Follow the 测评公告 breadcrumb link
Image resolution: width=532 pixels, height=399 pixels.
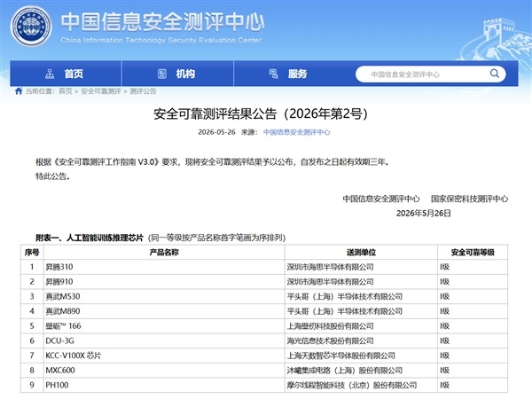(x=143, y=91)
